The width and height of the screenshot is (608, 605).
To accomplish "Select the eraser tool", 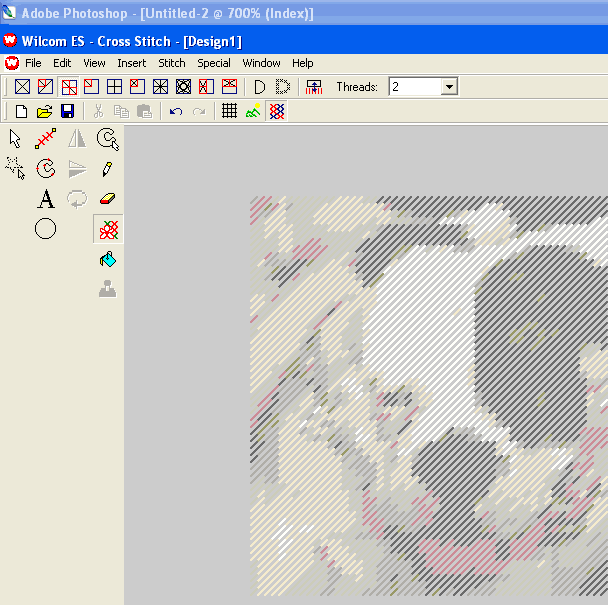I will coord(108,199).
